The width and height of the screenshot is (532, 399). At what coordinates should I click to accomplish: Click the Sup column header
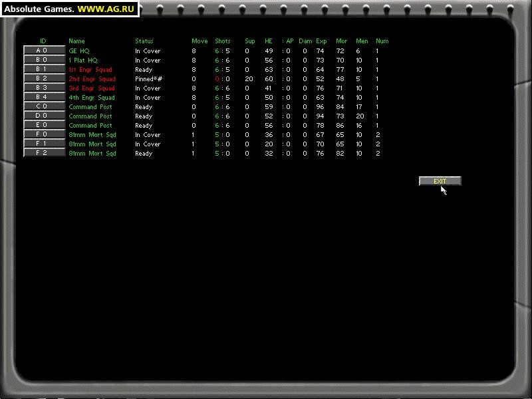250,41
